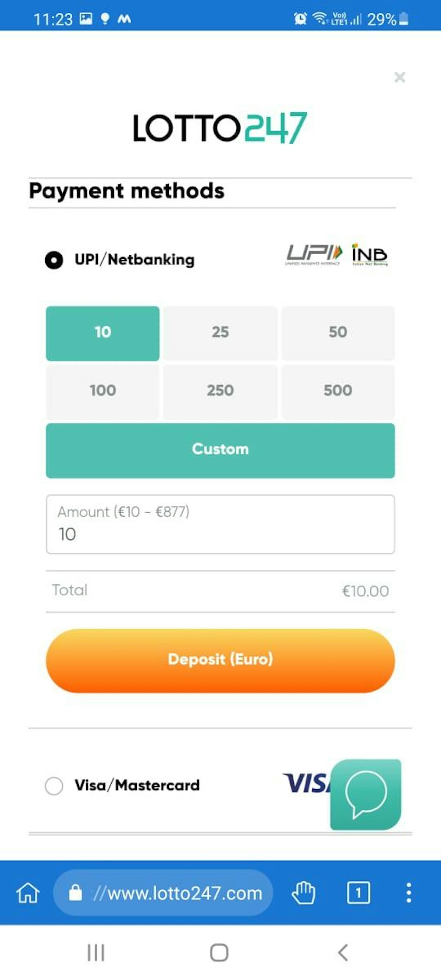This screenshot has width=441, height=980.
Task: Choose the 50 amount option
Action: coord(338,333)
